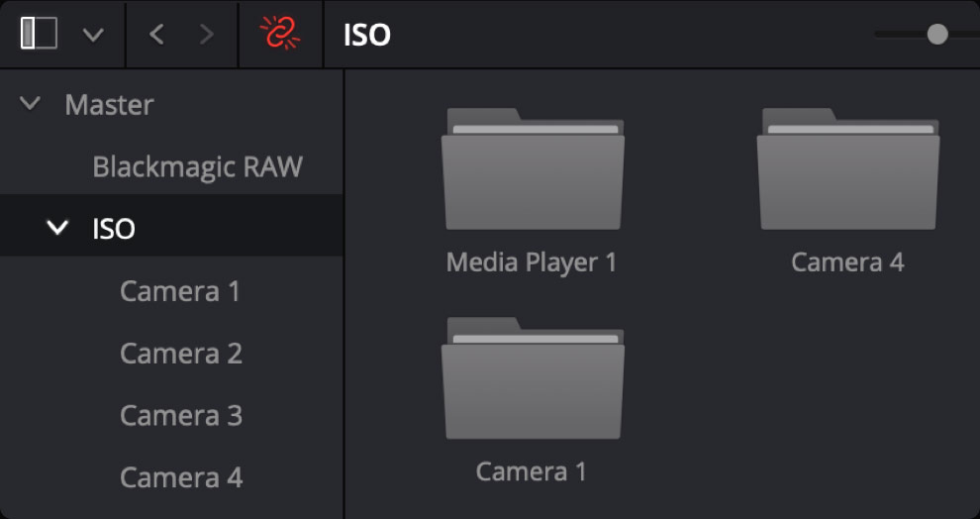Select Camera 1 in the sidebar tree

tap(180, 291)
